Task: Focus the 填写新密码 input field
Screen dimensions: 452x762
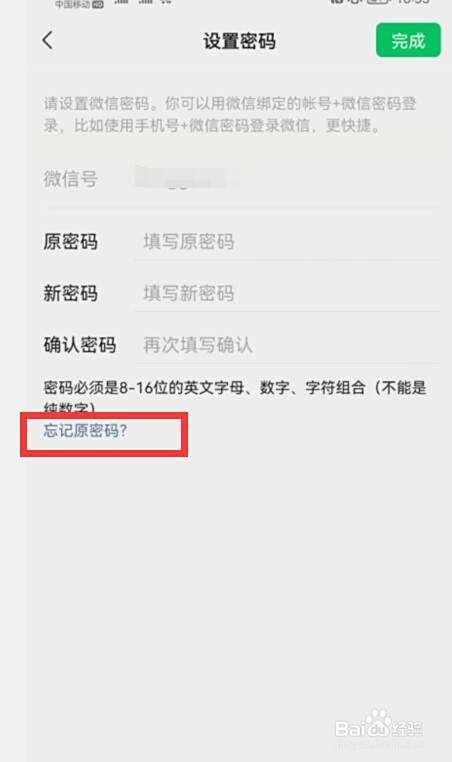Action: pos(287,293)
